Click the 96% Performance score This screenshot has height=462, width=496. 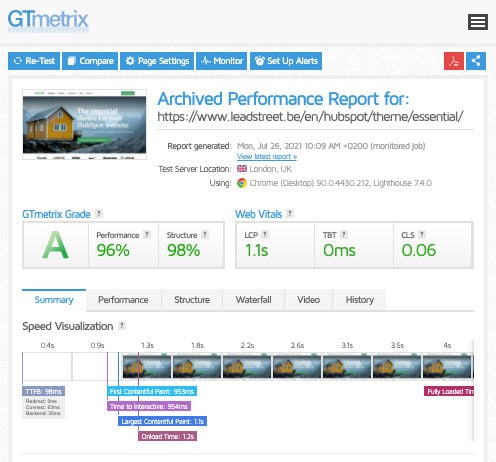(113, 250)
